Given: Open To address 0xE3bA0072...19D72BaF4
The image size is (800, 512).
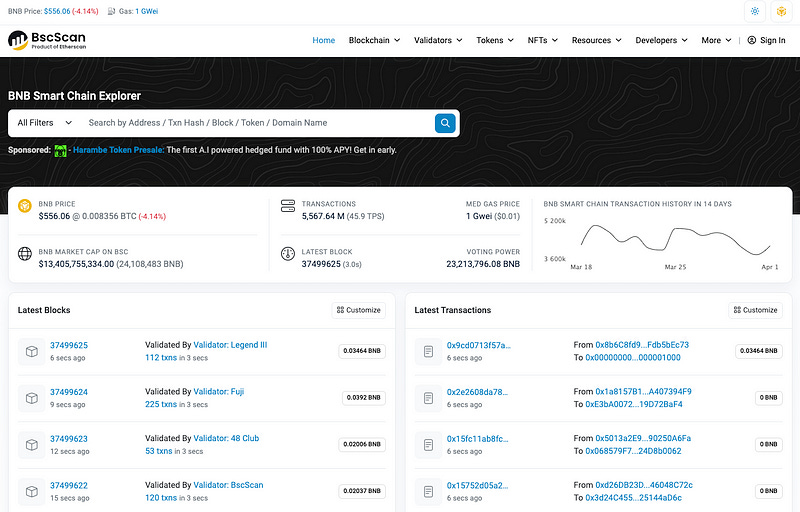Looking at the screenshot, I should (x=634, y=404).
